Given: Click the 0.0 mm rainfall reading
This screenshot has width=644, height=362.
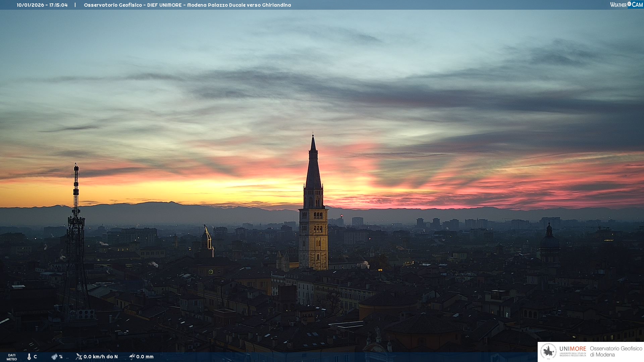Looking at the screenshot, I should point(145,357).
